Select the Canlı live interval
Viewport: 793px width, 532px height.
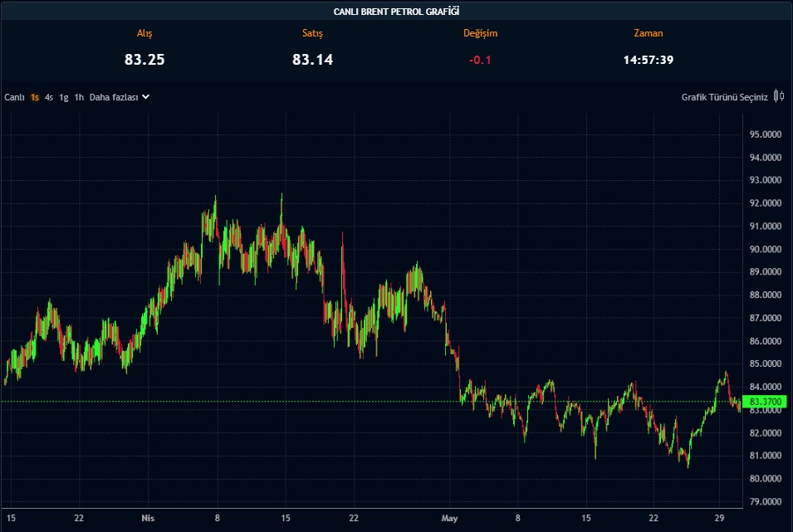(14, 97)
